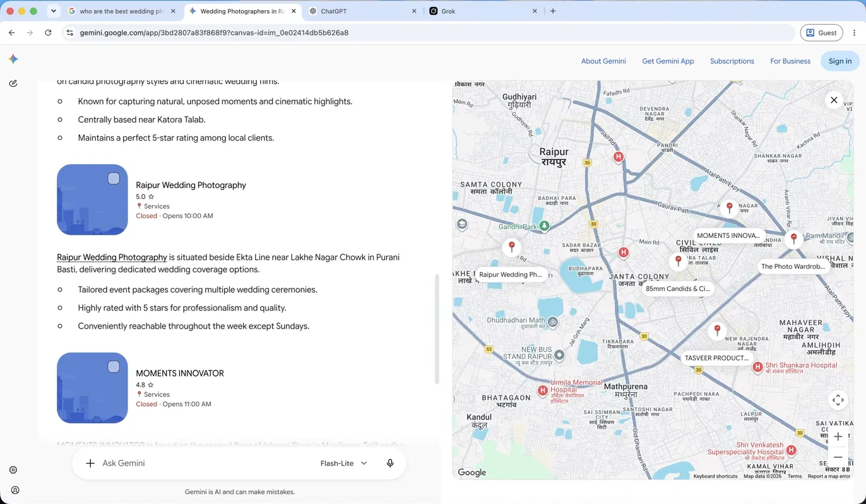This screenshot has height=504, width=866.
Task: Start a new chat with the pencil icon
Action: [x=13, y=83]
